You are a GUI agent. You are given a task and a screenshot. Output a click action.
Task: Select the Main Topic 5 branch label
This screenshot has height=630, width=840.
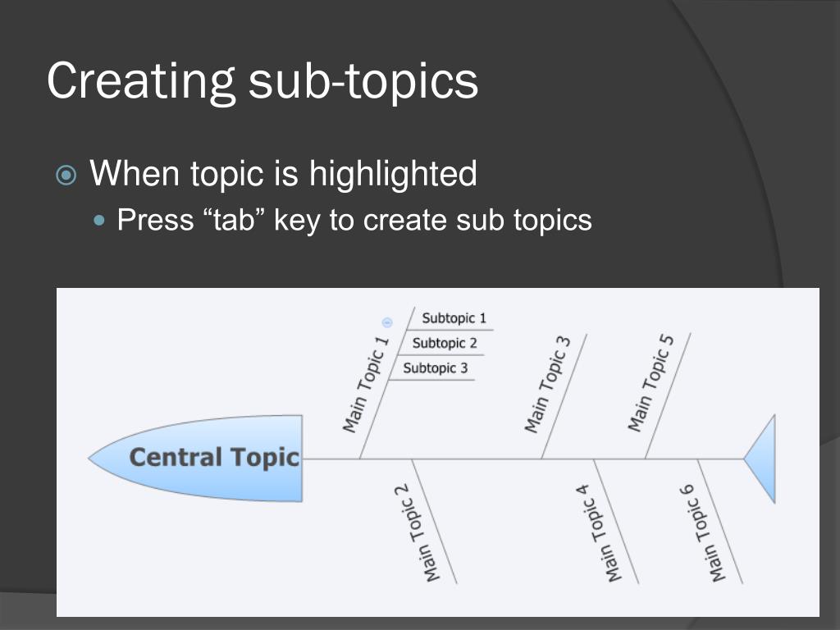[651, 382]
